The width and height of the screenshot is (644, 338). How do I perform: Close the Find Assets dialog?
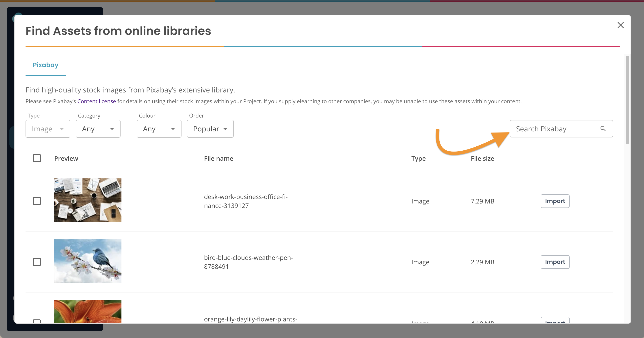point(620,25)
